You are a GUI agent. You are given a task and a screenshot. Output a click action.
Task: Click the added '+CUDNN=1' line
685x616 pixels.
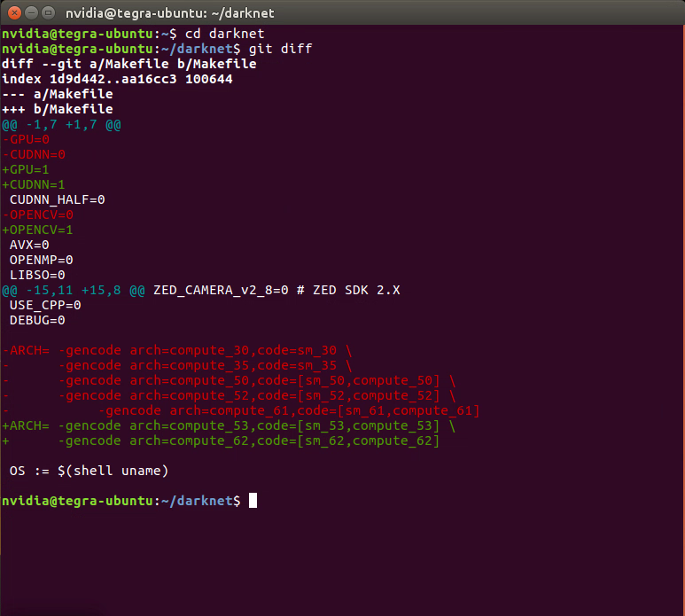(x=34, y=184)
